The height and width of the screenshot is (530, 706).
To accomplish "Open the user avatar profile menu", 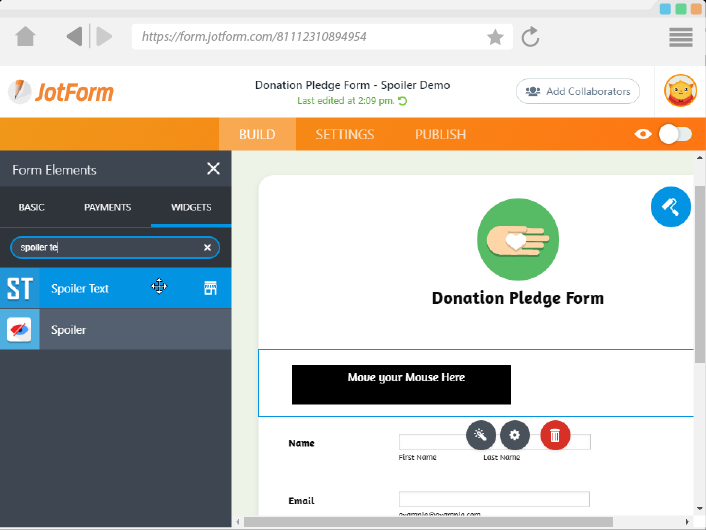I will pos(681,92).
